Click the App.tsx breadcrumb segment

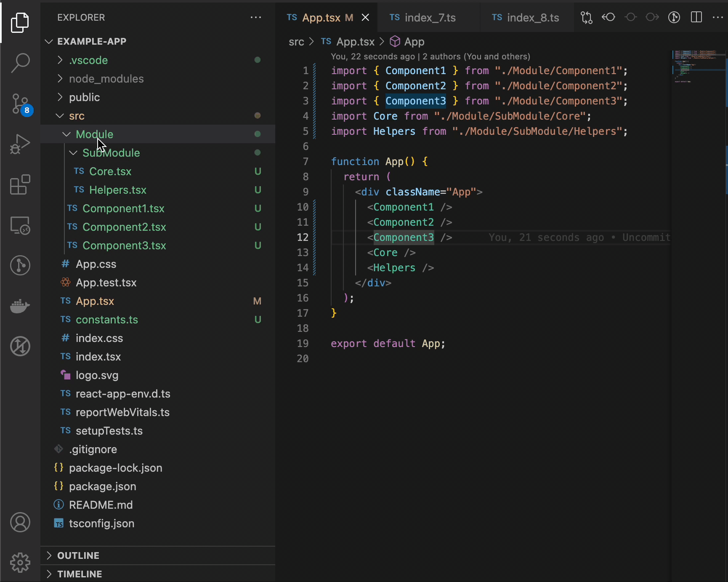[x=348, y=42]
